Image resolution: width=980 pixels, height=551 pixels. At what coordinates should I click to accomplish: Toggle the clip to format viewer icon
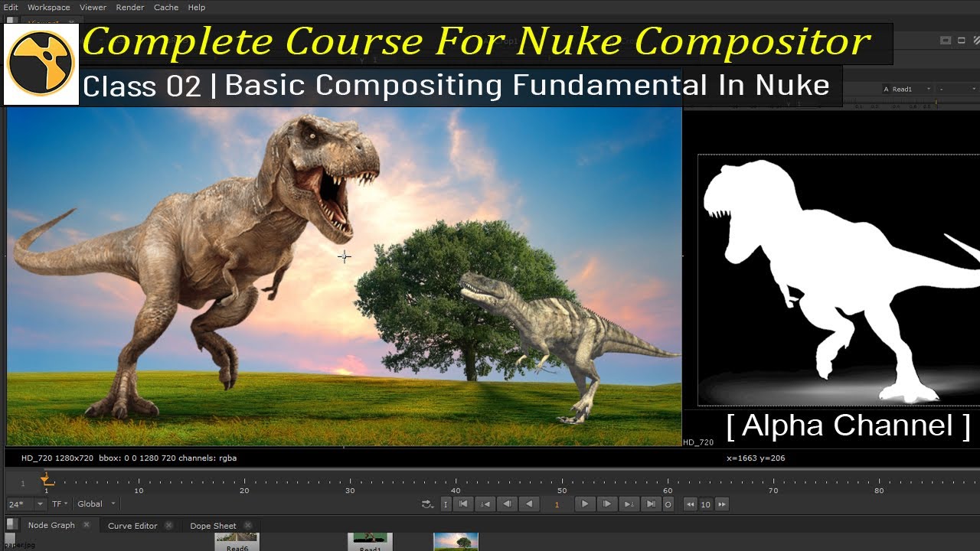(x=945, y=41)
